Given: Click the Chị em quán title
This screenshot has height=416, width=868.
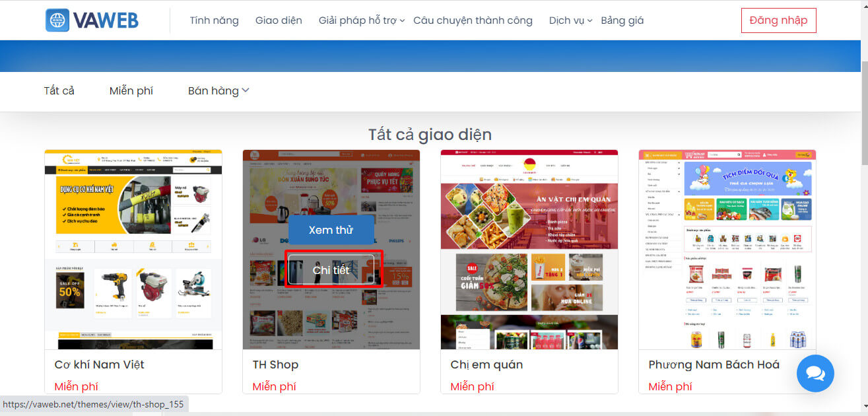Looking at the screenshot, I should tap(486, 364).
